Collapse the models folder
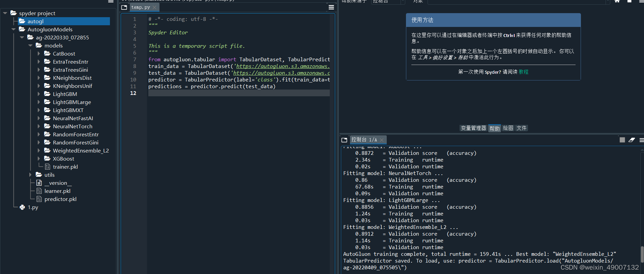The width and height of the screenshot is (644, 274). (30, 45)
